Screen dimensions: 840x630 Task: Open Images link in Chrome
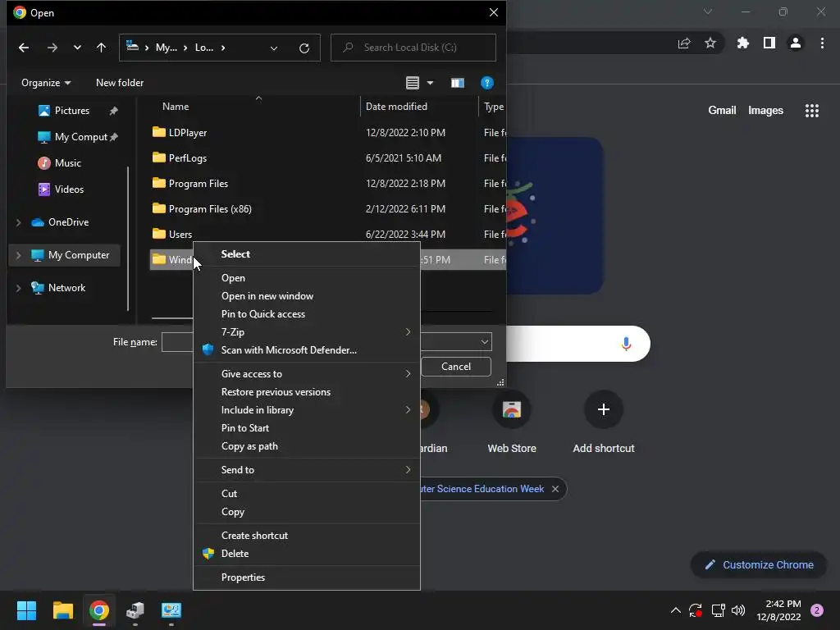765,111
